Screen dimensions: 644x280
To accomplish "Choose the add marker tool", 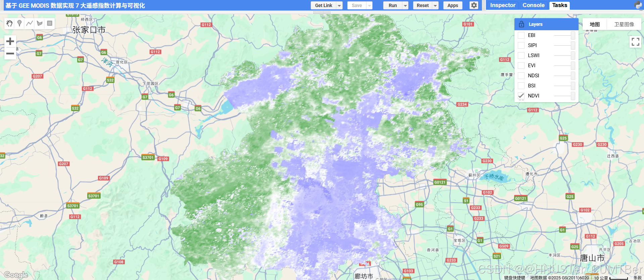I will point(19,23).
